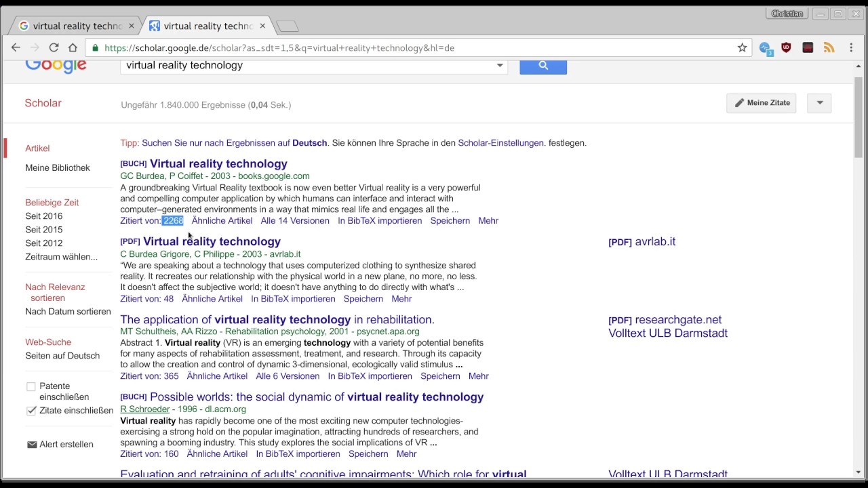
Task: Open Mehr for the Burdea Coiffet book result
Action: click(488, 221)
